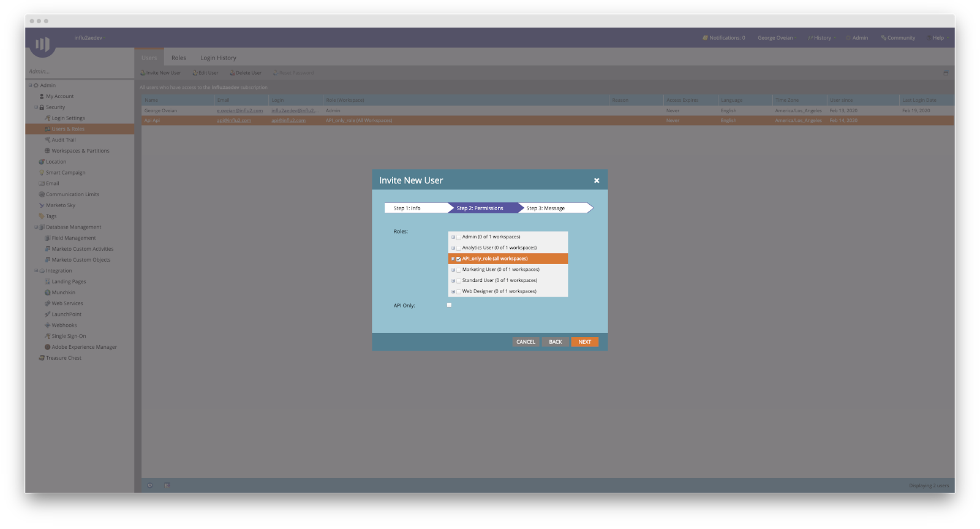The height and width of the screenshot is (529, 980).
Task: Click the Treasure Chest icon
Action: (x=42, y=358)
